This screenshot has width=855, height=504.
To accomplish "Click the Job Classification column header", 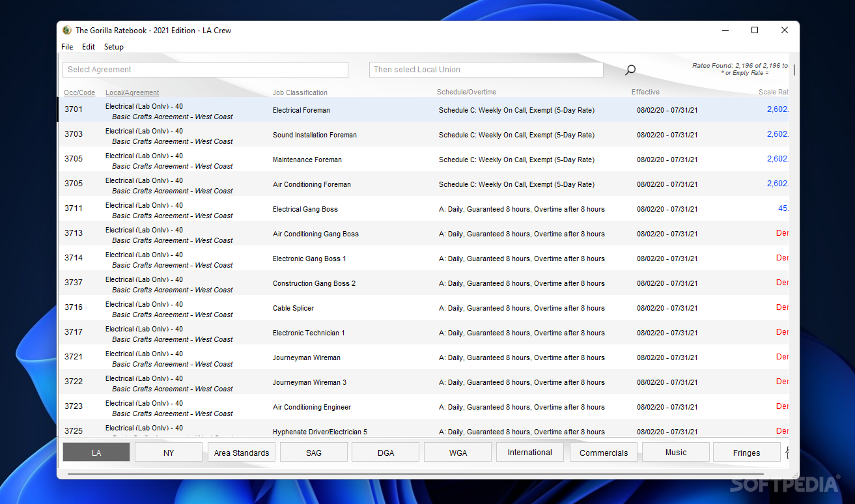I will pos(300,92).
